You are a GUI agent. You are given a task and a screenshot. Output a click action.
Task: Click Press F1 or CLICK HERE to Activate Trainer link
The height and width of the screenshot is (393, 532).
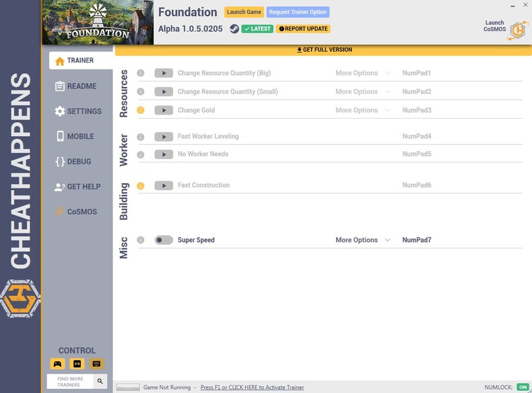click(x=252, y=387)
